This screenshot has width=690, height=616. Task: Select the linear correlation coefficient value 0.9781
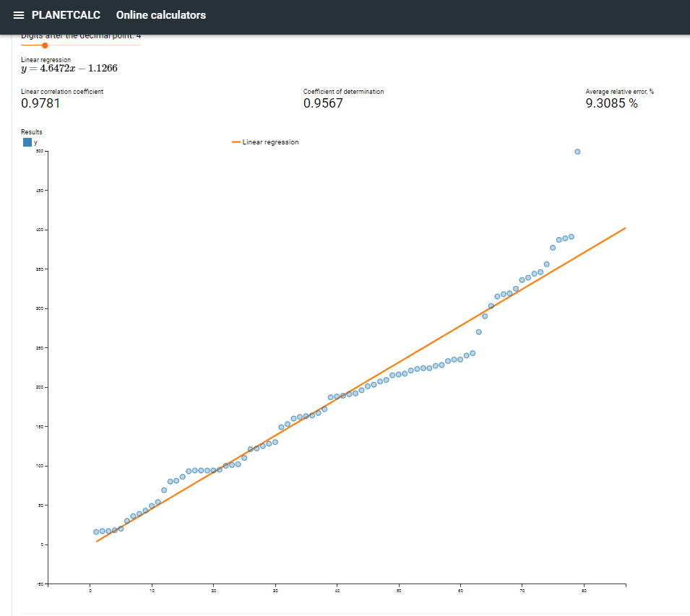tap(40, 103)
